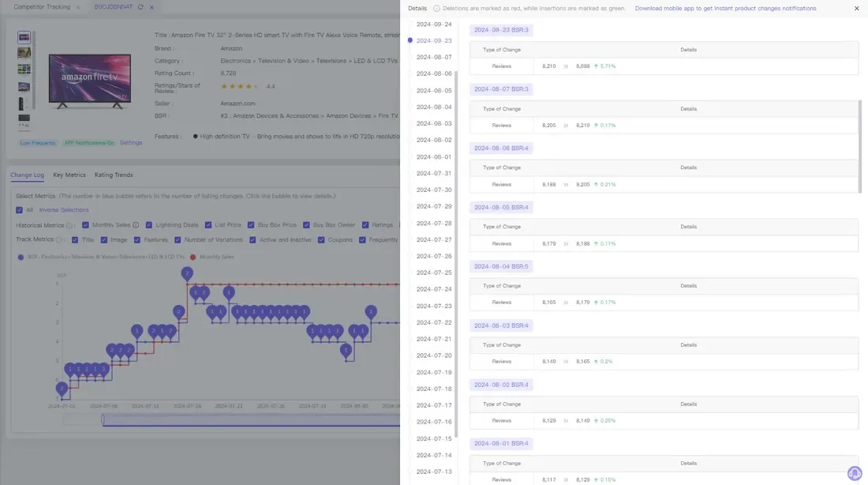Open the Competitor Tracking tab

(42, 7)
